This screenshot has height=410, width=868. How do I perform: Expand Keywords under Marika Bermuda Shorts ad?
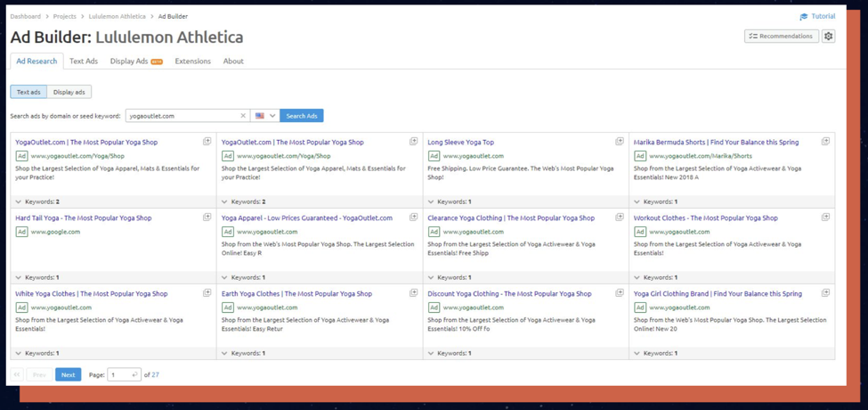pyautogui.click(x=656, y=201)
